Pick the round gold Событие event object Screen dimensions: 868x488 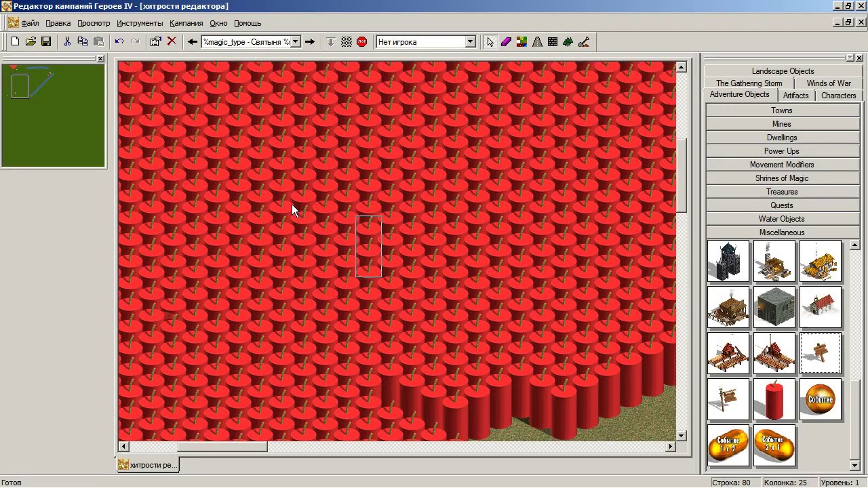point(821,399)
